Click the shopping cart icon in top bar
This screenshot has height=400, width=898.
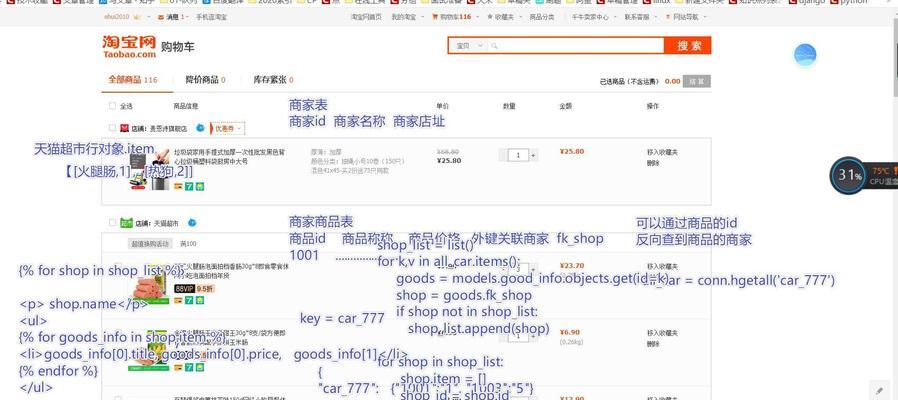pos(435,17)
